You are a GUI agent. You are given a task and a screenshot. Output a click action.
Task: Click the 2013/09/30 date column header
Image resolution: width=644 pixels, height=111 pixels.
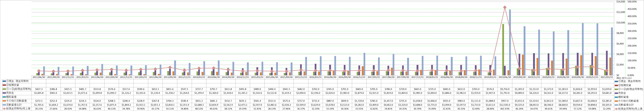170,77
